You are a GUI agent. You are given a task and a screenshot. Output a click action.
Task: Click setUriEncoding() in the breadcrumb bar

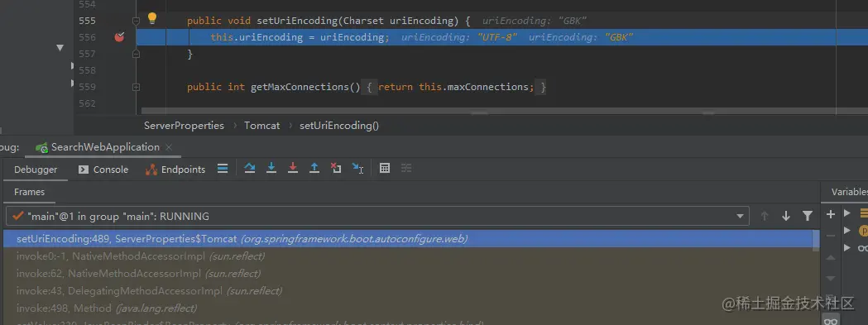338,126
